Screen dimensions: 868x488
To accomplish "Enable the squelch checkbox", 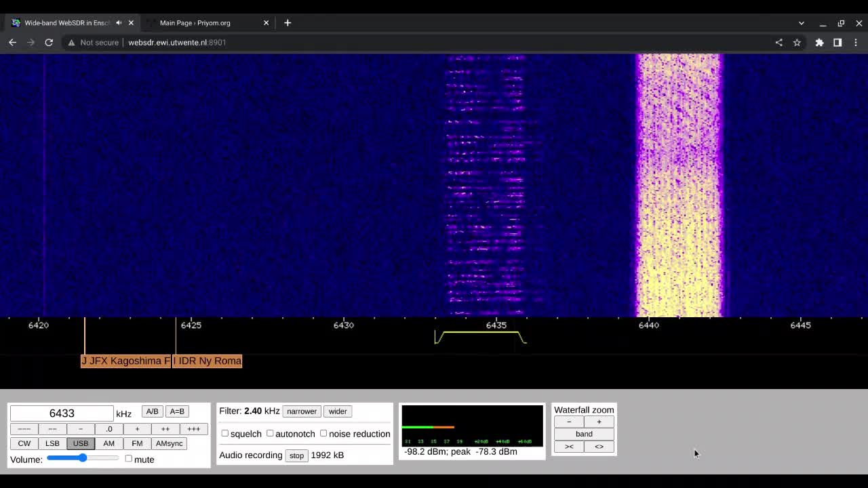I will coord(224,434).
